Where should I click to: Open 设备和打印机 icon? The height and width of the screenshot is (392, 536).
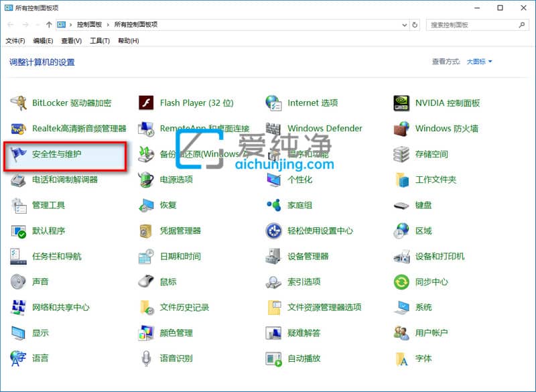click(401, 257)
